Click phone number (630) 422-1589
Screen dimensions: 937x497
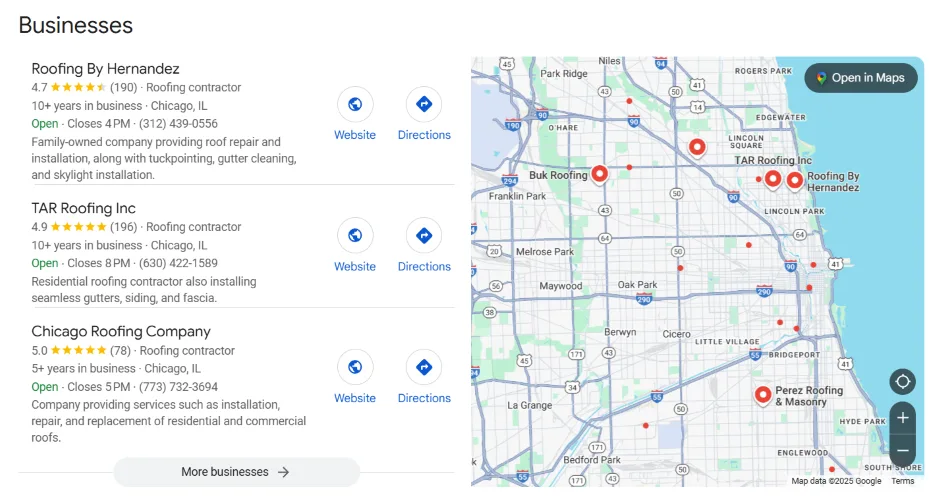pyautogui.click(x=178, y=263)
